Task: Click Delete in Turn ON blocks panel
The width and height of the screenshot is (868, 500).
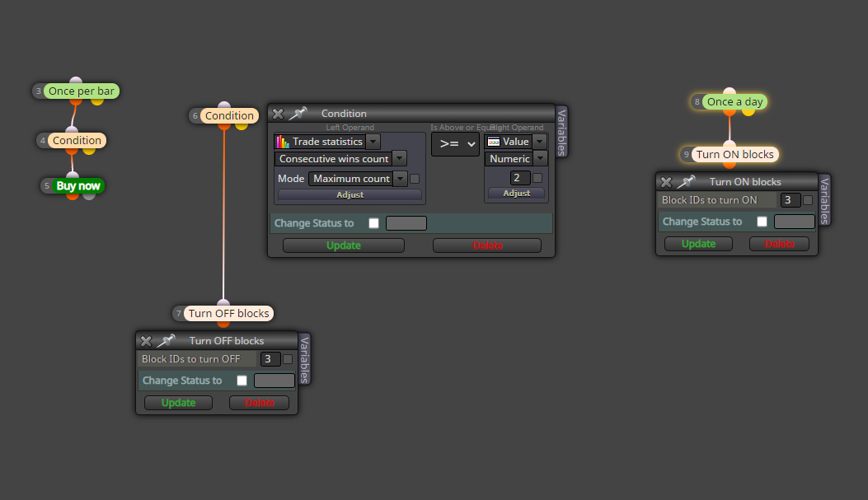Action: [x=780, y=244]
